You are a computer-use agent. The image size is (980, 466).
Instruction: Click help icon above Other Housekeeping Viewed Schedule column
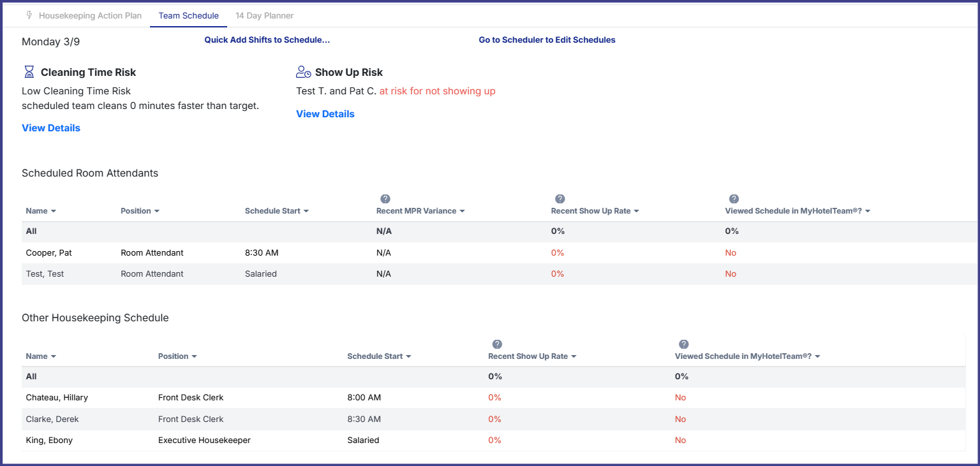pyautogui.click(x=684, y=344)
